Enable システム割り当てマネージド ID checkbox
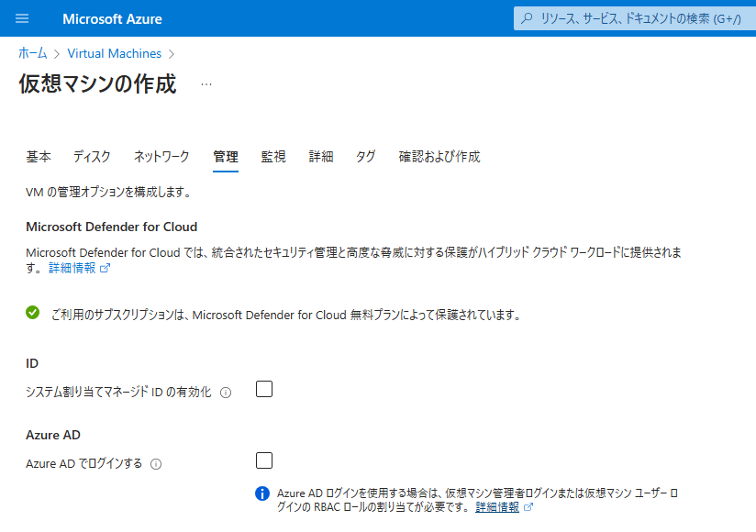 tap(264, 389)
